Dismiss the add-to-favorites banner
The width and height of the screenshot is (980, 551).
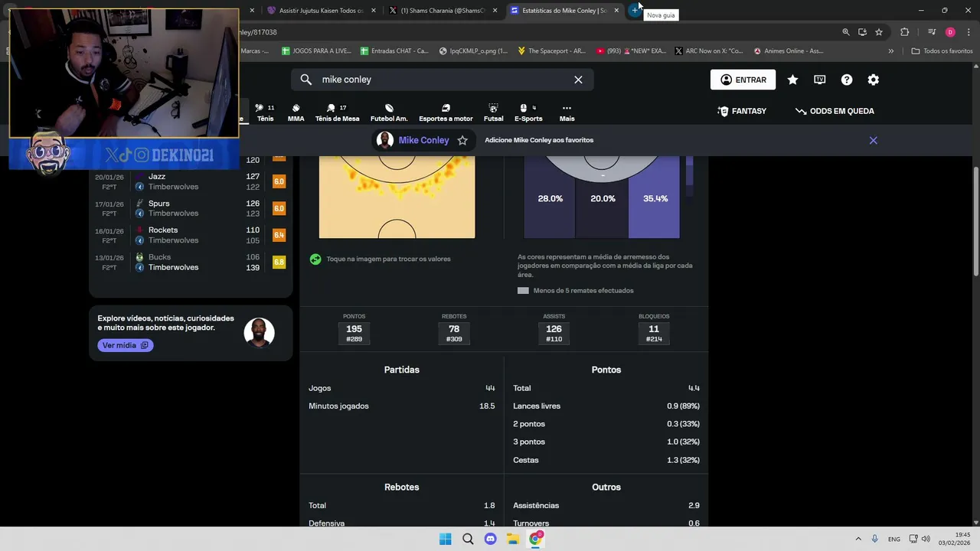[x=873, y=140]
